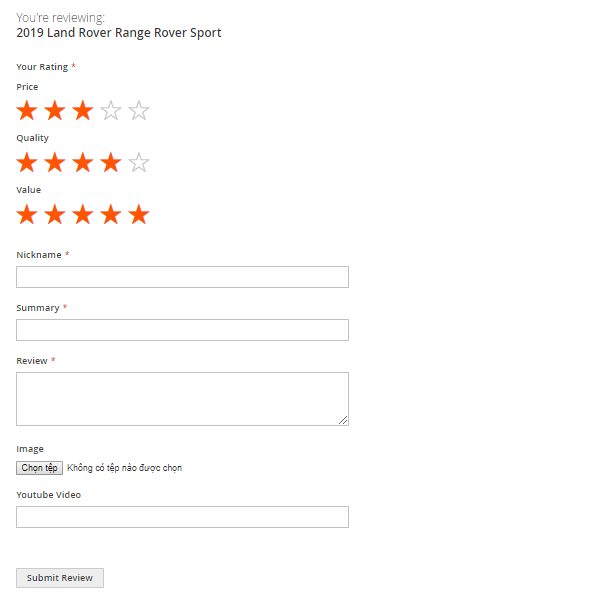Set Quality rating to two stars

tap(55, 162)
